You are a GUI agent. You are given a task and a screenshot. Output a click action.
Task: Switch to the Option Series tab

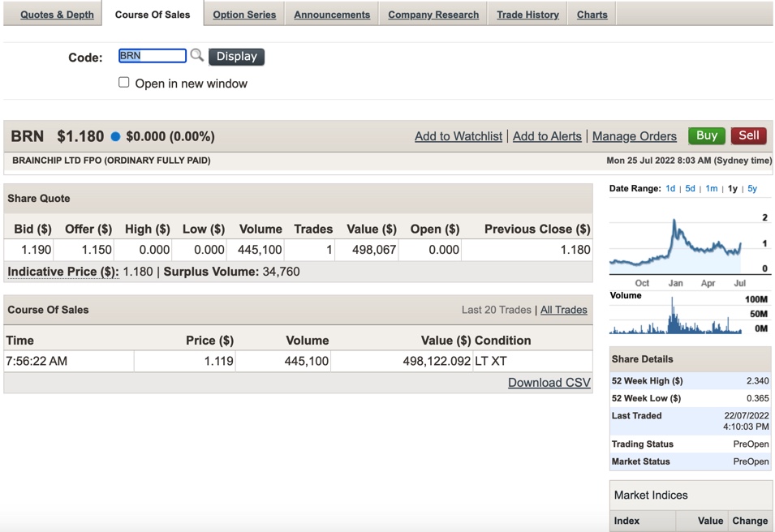pyautogui.click(x=244, y=15)
